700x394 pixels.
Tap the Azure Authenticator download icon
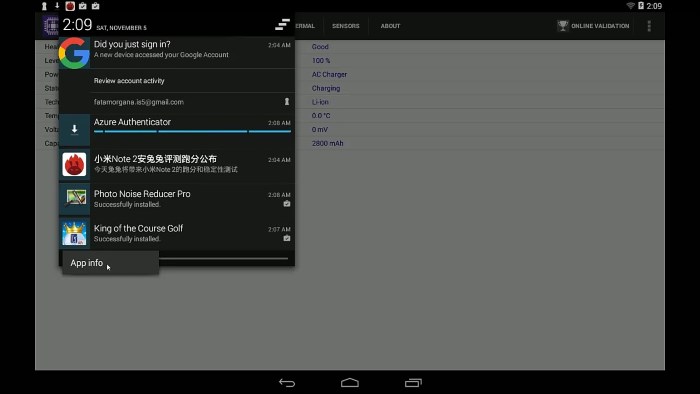pos(74,129)
